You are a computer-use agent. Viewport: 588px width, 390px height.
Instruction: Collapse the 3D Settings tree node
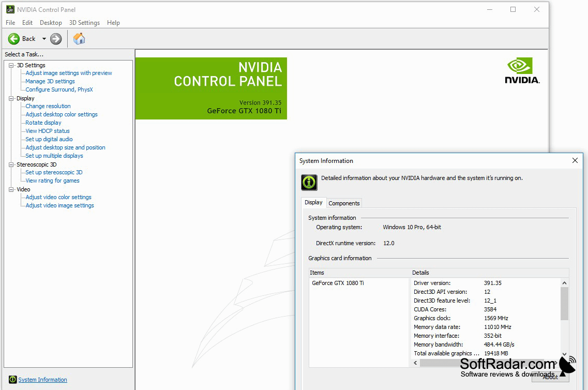point(11,65)
